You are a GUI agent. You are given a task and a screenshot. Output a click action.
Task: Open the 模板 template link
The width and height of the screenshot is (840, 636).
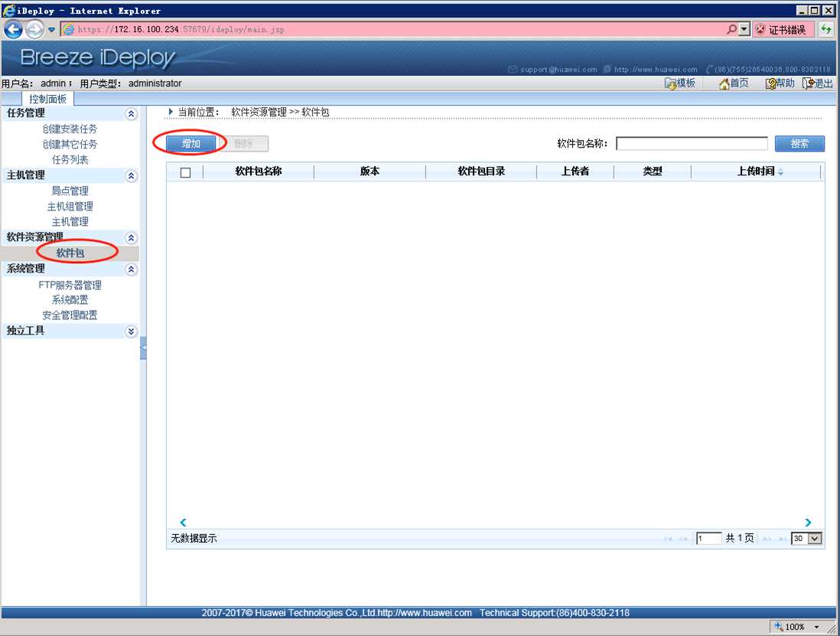[685, 83]
